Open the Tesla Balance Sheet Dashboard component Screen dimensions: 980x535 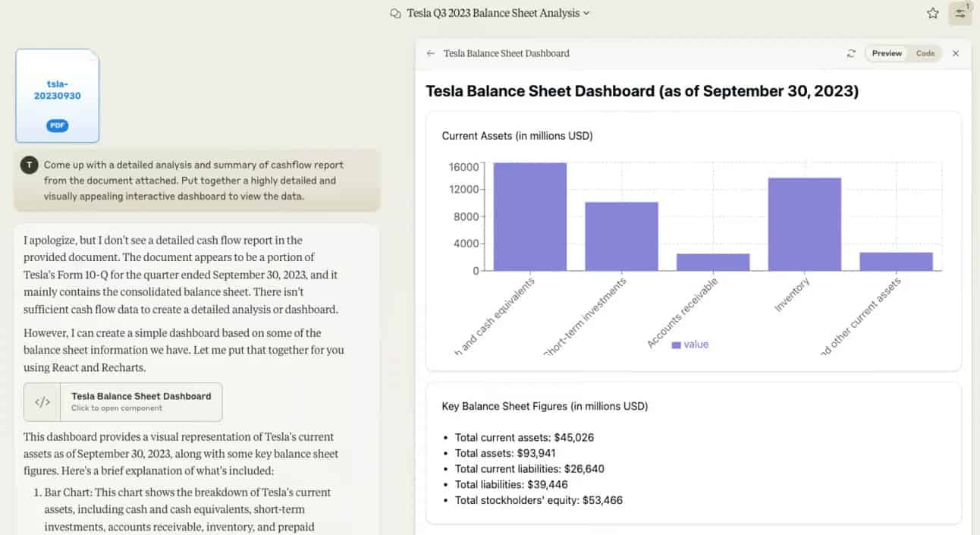pos(123,401)
